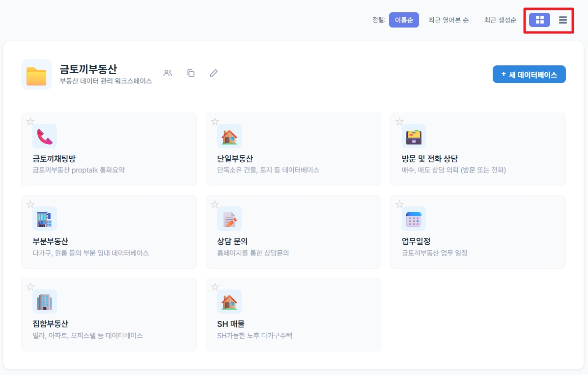The height and width of the screenshot is (375, 588).
Task: Open the SH 매물 database title
Action: point(230,323)
